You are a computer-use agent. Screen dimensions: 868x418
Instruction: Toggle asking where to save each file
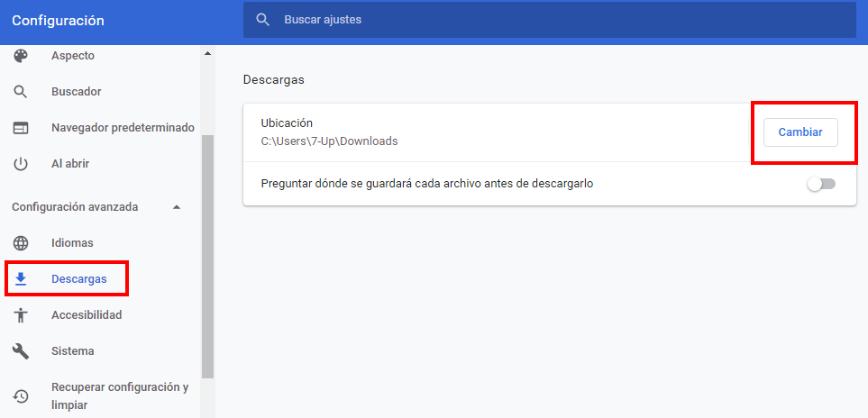click(x=821, y=184)
